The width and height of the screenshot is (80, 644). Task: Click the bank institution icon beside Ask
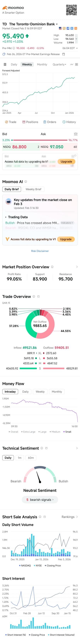click(76, 134)
